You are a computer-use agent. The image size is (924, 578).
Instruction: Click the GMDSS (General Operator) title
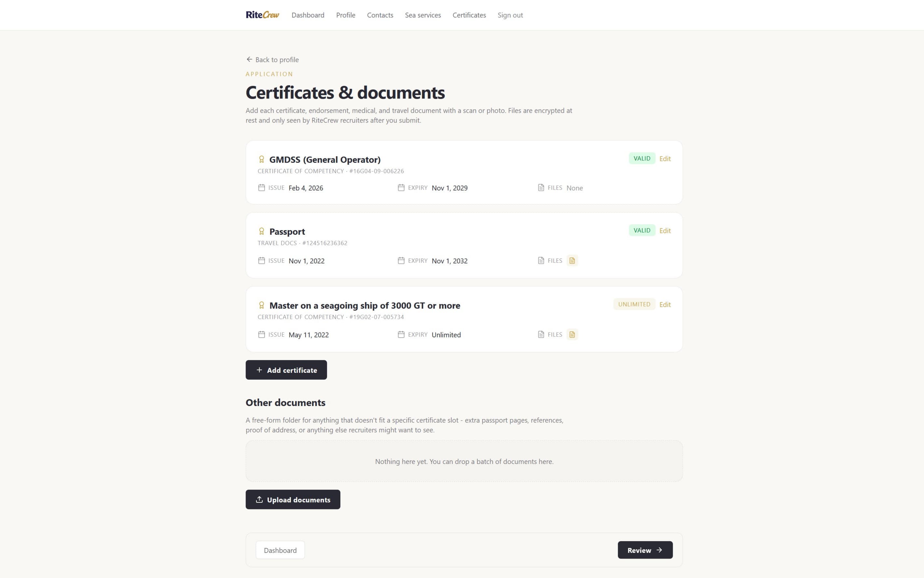tap(325, 160)
